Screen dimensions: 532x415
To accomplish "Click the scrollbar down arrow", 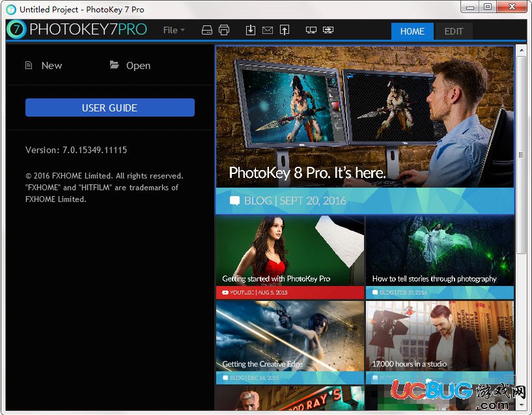I will [x=521, y=405].
